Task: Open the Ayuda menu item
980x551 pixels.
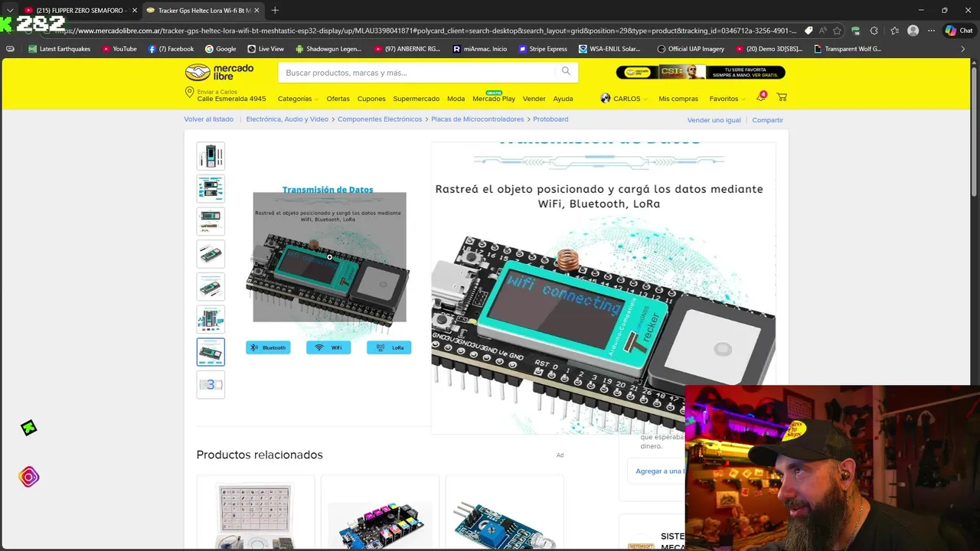Action: tap(563, 99)
